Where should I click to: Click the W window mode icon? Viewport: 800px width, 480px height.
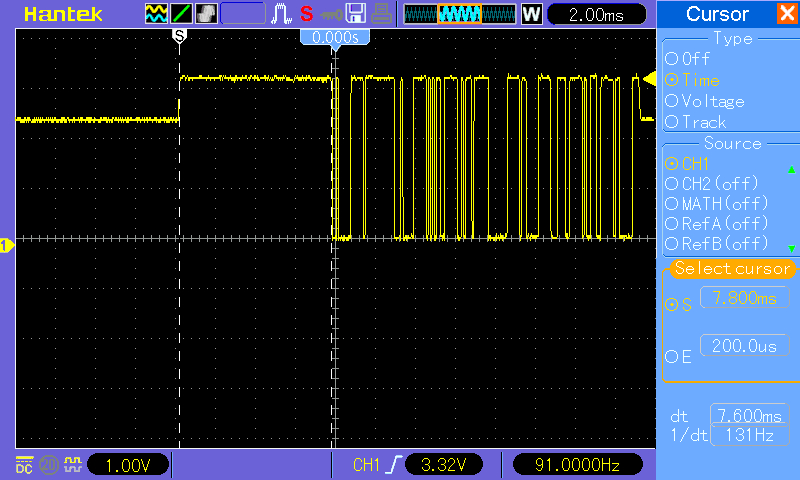531,14
